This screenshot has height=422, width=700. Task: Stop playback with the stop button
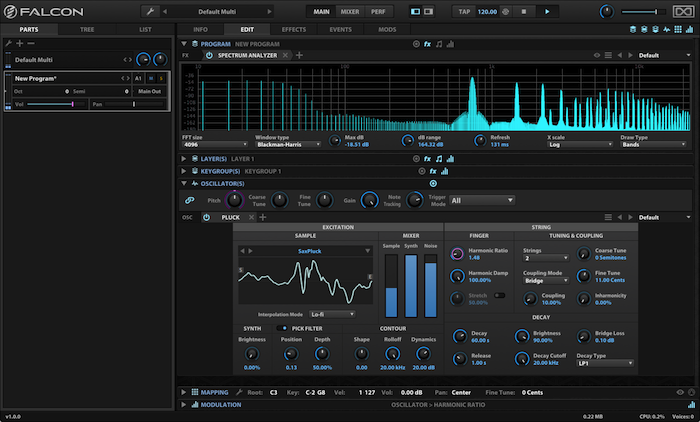pyautogui.click(x=524, y=12)
